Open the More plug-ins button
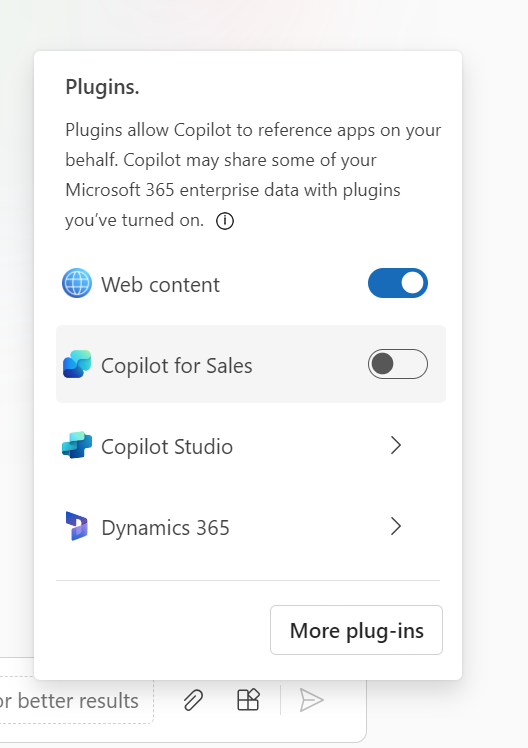The width and height of the screenshot is (528, 748). [356, 630]
